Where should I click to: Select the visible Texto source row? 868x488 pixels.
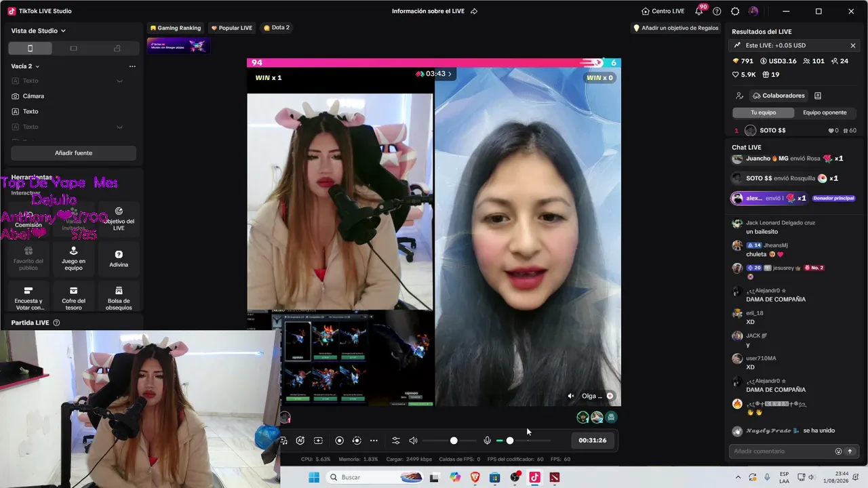click(x=73, y=111)
